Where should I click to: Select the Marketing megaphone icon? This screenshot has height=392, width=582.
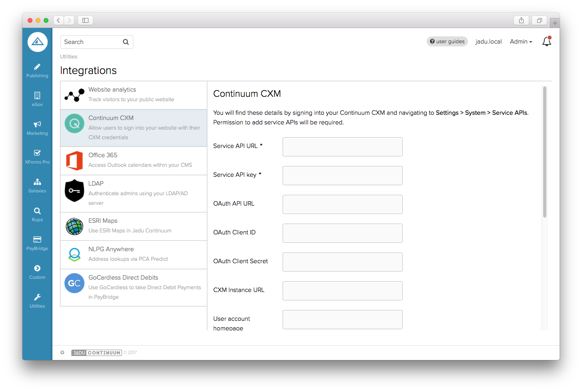tap(37, 124)
